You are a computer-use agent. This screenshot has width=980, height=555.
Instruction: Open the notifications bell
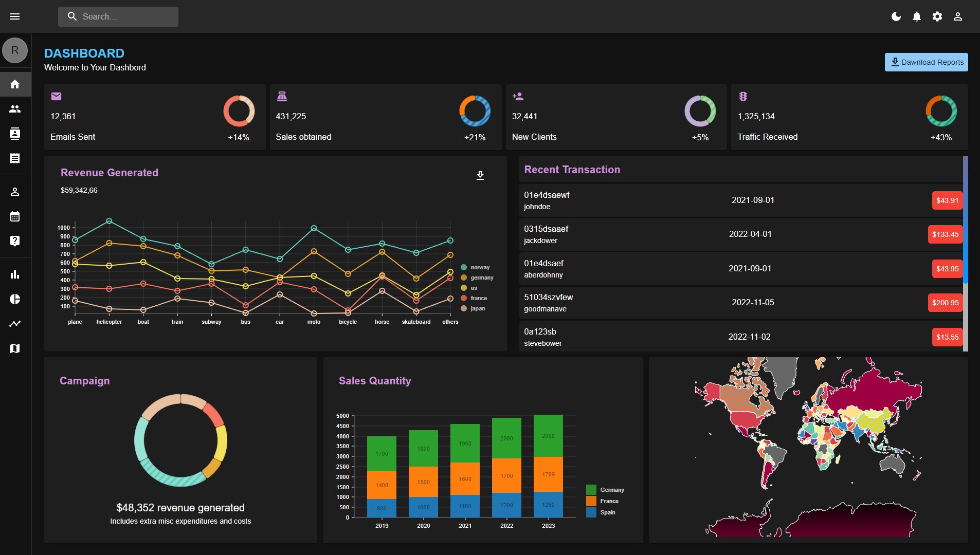click(x=917, y=16)
